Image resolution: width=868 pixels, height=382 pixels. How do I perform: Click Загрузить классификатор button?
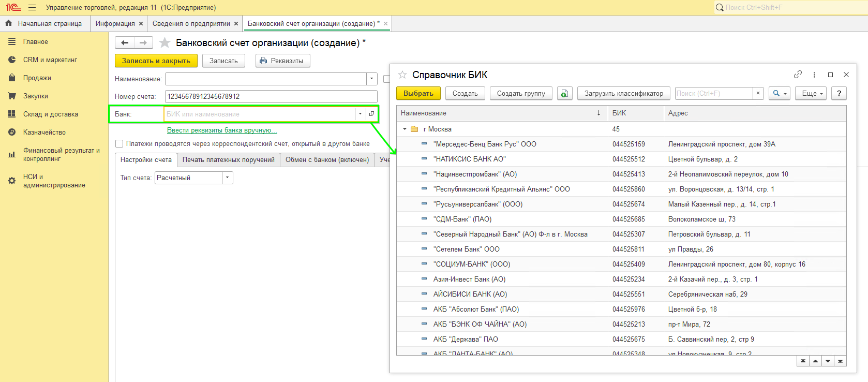pos(624,93)
